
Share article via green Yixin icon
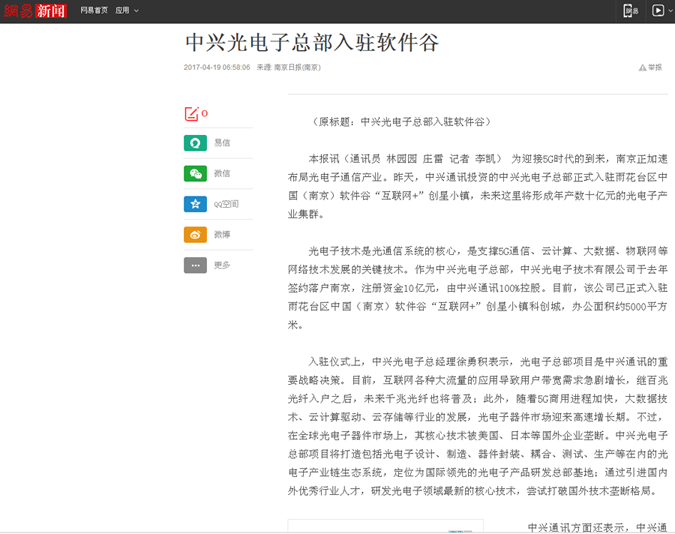pyautogui.click(x=195, y=143)
